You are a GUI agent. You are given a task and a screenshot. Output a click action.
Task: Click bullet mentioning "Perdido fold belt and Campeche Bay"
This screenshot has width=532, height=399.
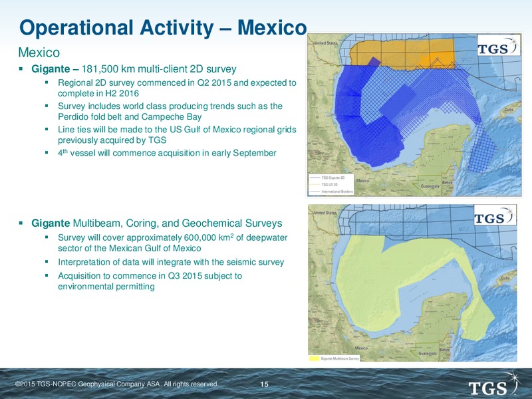tap(170, 111)
